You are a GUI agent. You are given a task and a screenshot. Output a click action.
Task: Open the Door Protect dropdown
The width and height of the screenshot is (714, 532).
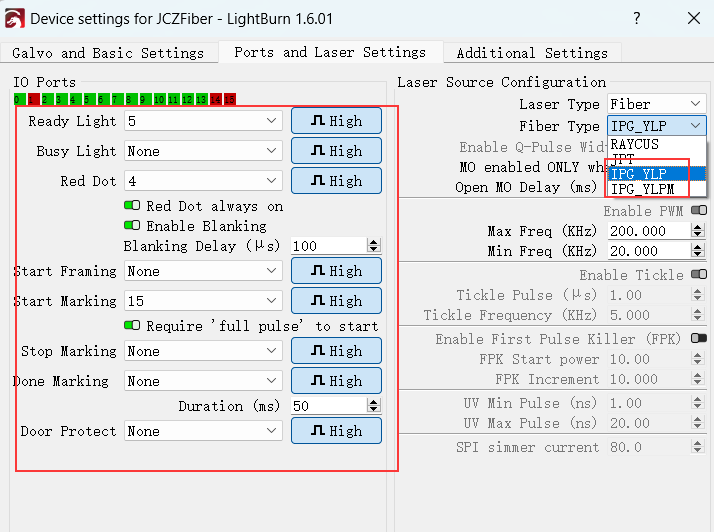click(203, 431)
